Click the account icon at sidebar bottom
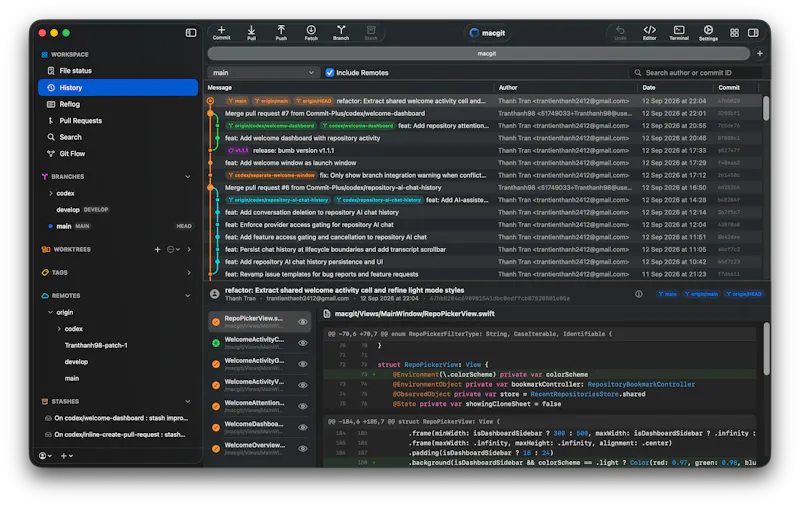The width and height of the screenshot is (800, 506). (x=45, y=456)
